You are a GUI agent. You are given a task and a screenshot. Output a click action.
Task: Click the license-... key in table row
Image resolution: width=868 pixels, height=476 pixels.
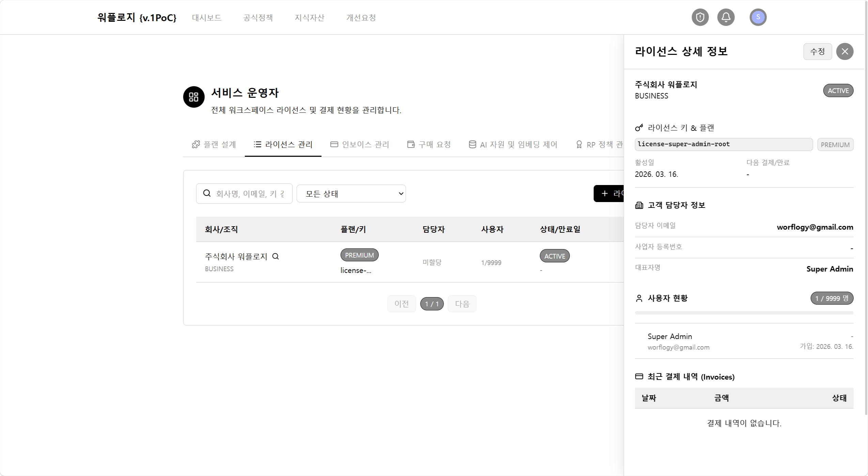[356, 270]
